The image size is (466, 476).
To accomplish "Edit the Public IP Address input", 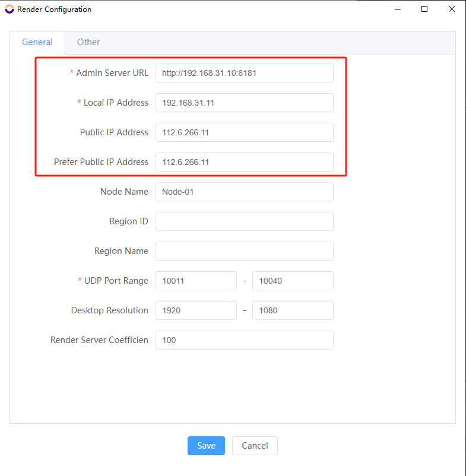I will 244,132.
